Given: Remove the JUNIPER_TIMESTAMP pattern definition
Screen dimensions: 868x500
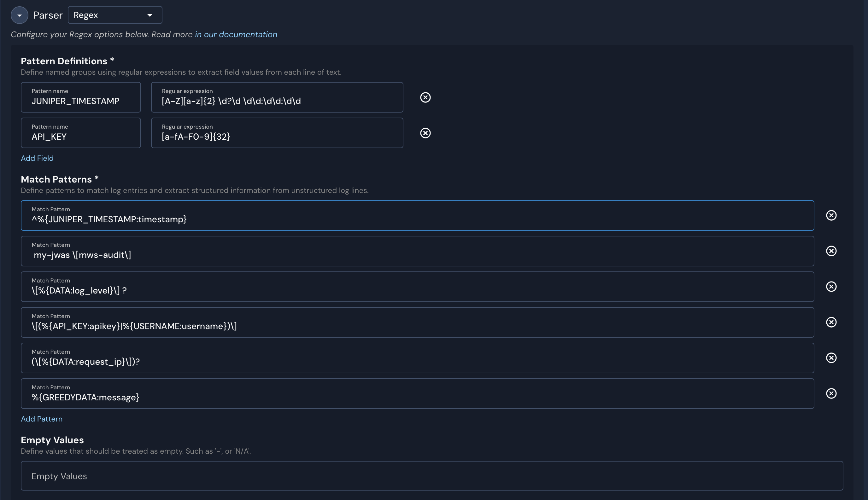Looking at the screenshot, I should point(425,97).
